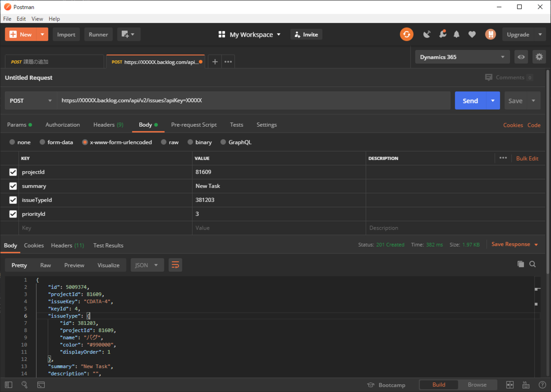Open the satellite capture requests icon
This screenshot has height=392, width=551.
coord(427,34)
